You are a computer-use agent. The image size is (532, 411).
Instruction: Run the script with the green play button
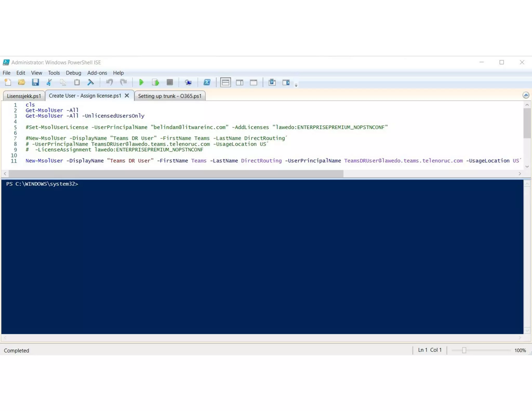141,83
